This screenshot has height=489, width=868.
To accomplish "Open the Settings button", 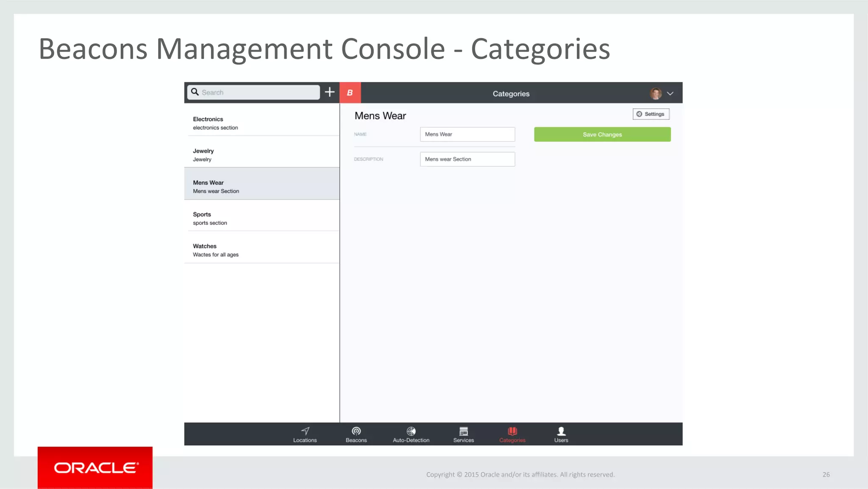I will pos(651,114).
